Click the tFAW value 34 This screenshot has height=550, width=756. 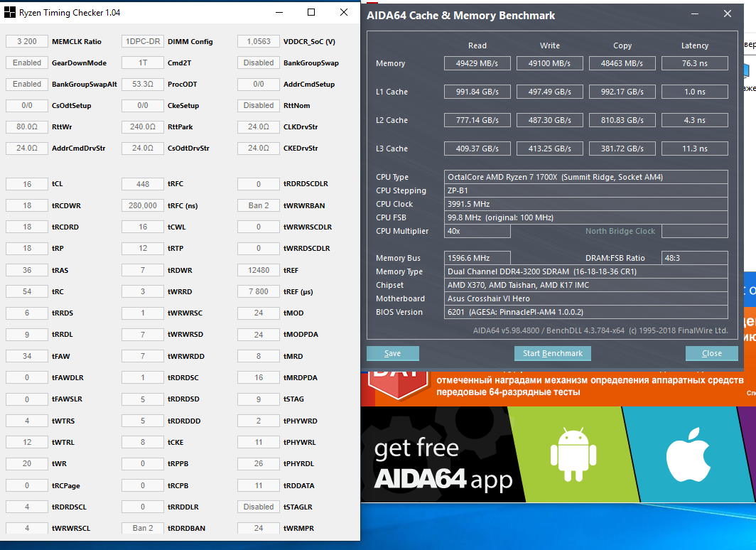coord(27,356)
